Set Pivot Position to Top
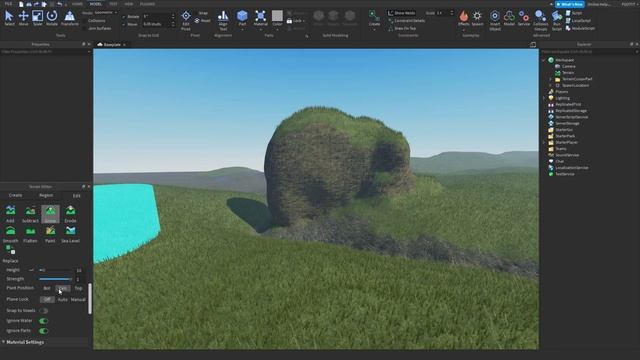Screen dimensions: 640x360 coord(78,288)
